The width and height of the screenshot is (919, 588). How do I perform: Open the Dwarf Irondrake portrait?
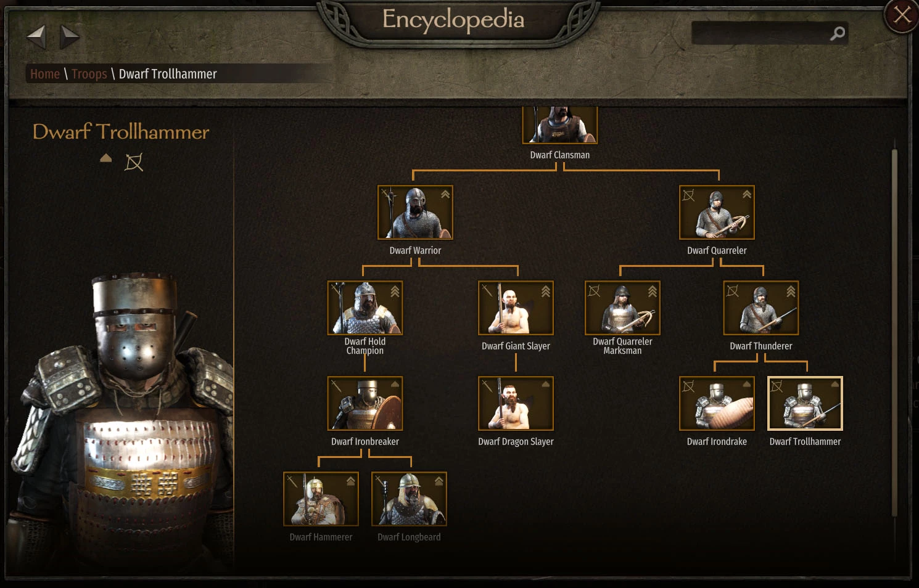coord(717,403)
